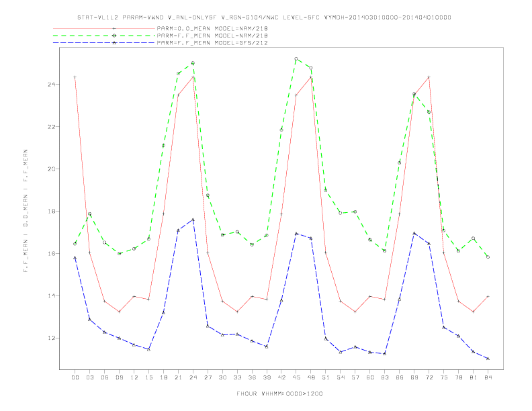
Task: Select legend entry PARM=O.O_MEAN MODEL=NAM/218
Action: 212,28
